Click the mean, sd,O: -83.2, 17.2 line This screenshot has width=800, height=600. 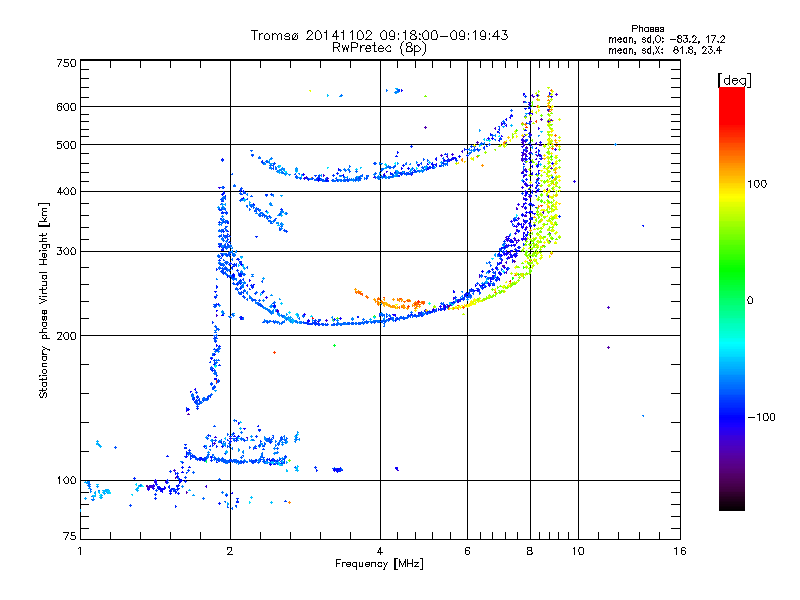click(x=666, y=39)
